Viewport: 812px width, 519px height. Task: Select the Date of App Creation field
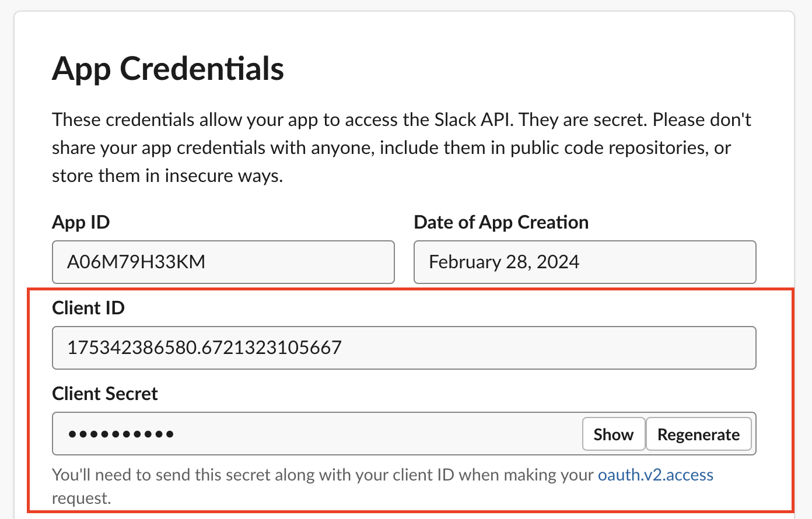pos(584,262)
